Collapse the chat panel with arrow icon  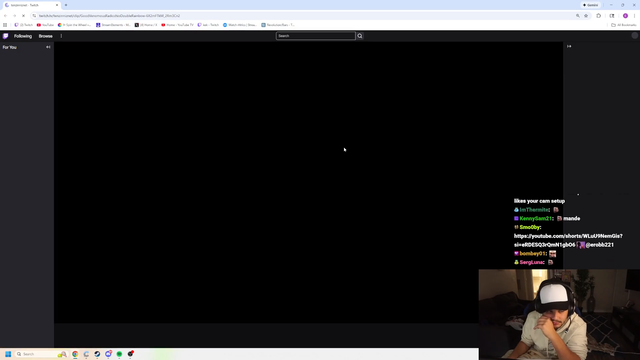coord(569,46)
